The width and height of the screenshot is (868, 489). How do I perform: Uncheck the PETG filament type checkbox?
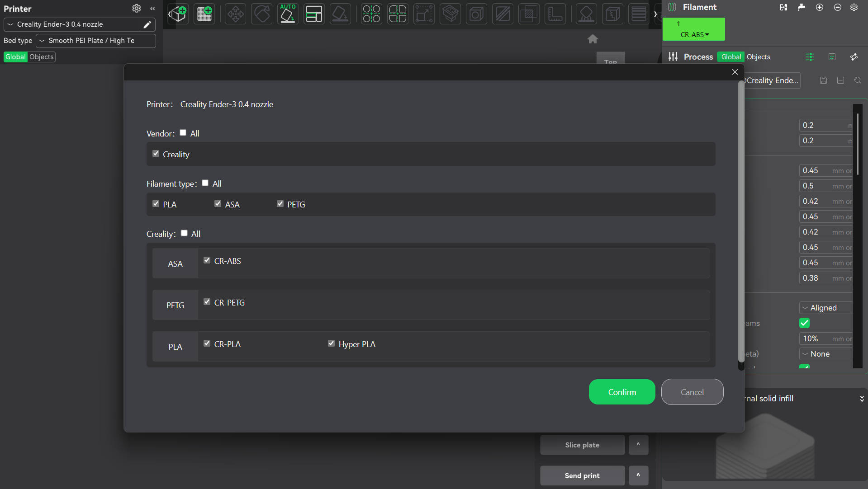point(280,204)
